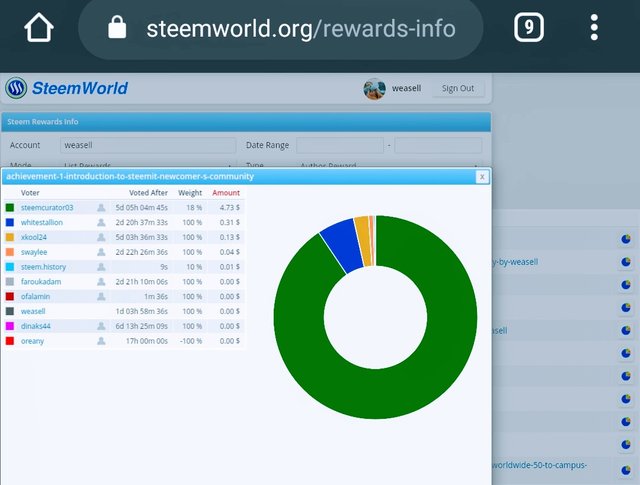640x485 pixels.
Task: Click the person icon beside faroukadam
Action: (101, 282)
